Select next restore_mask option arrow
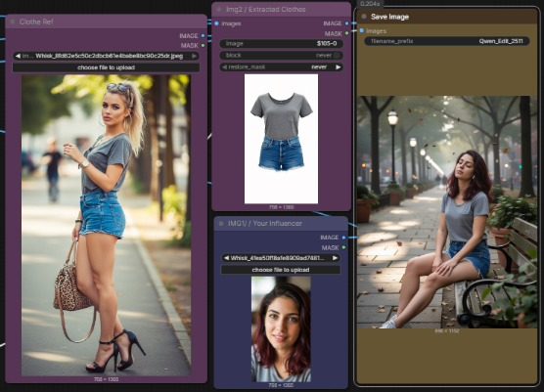Screen dimensions: 544x392 pos(338,67)
